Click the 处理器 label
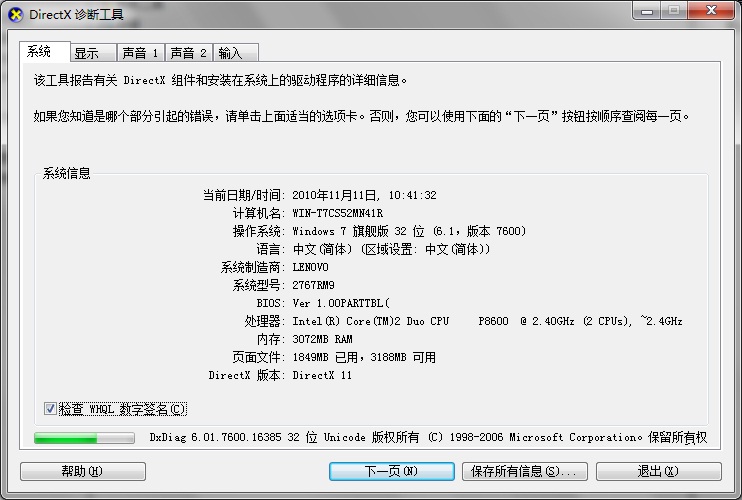 click(264, 321)
